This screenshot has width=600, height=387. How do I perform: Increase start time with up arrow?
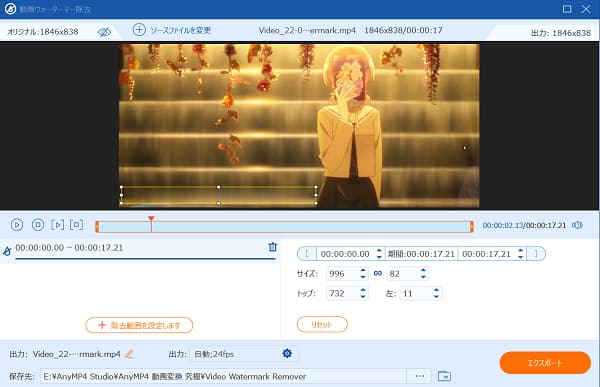(379, 250)
